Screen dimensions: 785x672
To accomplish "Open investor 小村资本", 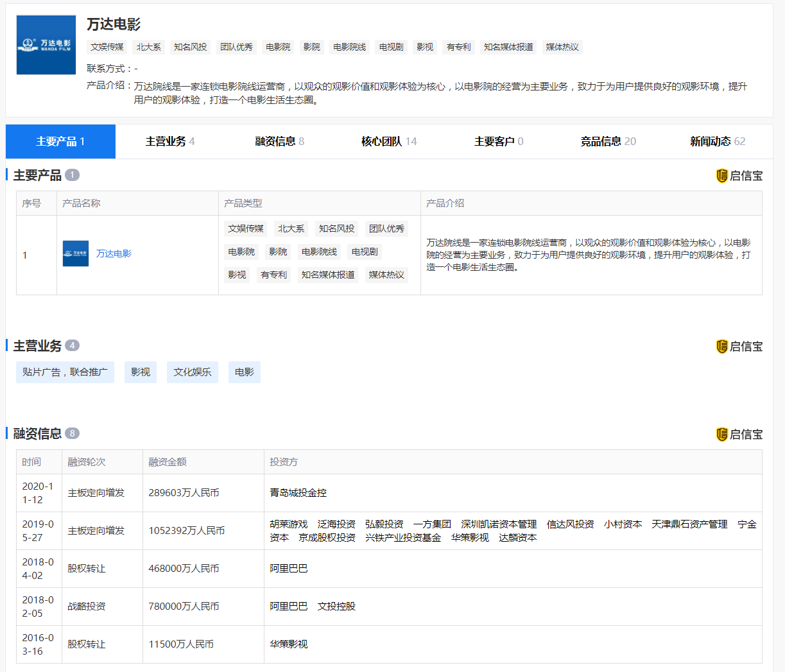I will click(x=623, y=524).
